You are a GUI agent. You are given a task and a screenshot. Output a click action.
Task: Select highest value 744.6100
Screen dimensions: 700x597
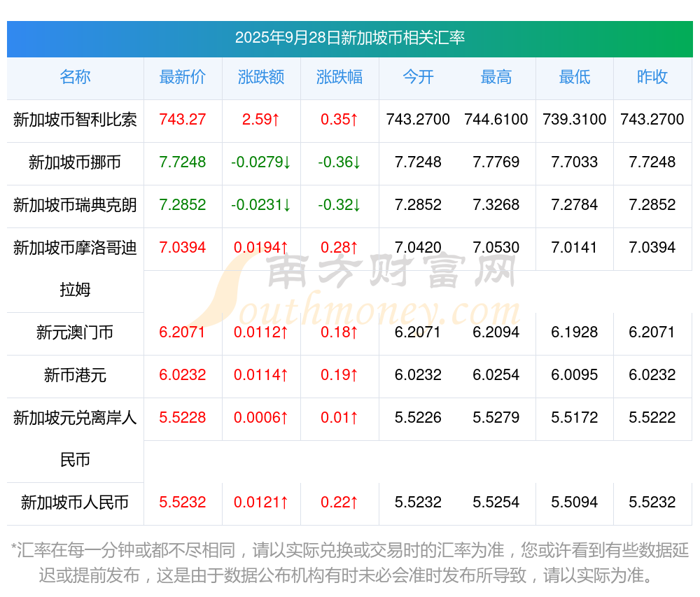click(x=496, y=120)
